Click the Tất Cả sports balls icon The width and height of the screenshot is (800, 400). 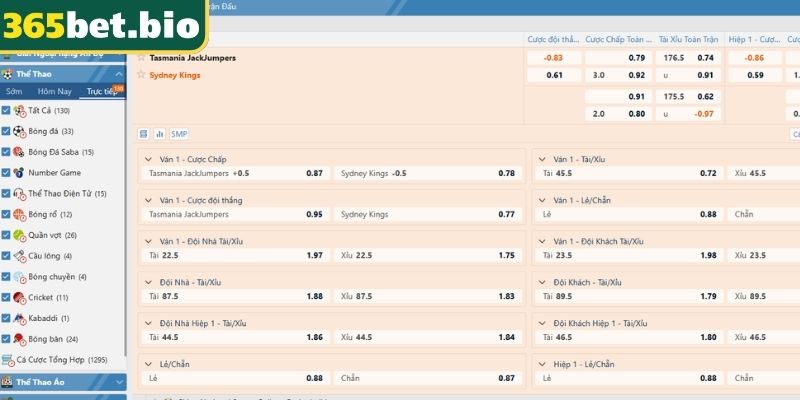click(20, 111)
